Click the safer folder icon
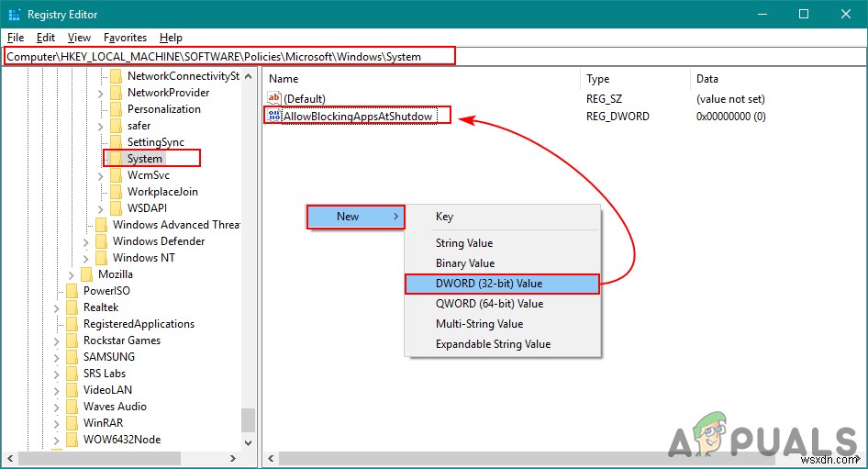 [117, 126]
